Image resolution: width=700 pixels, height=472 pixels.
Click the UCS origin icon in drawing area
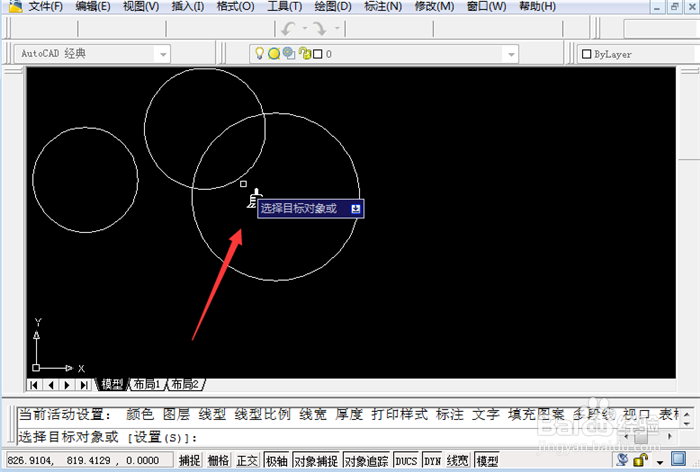tap(36, 368)
